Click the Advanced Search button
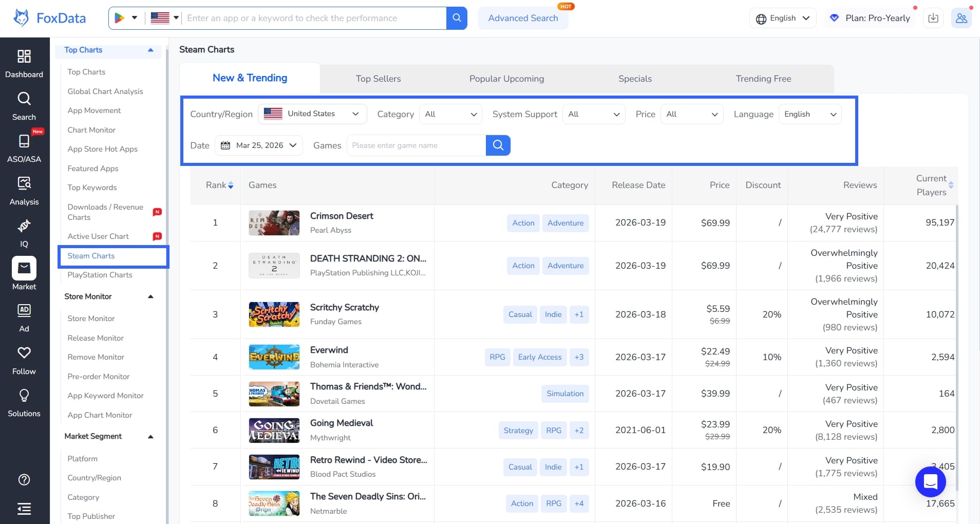This screenshot has width=980, height=524. pyautogui.click(x=523, y=18)
